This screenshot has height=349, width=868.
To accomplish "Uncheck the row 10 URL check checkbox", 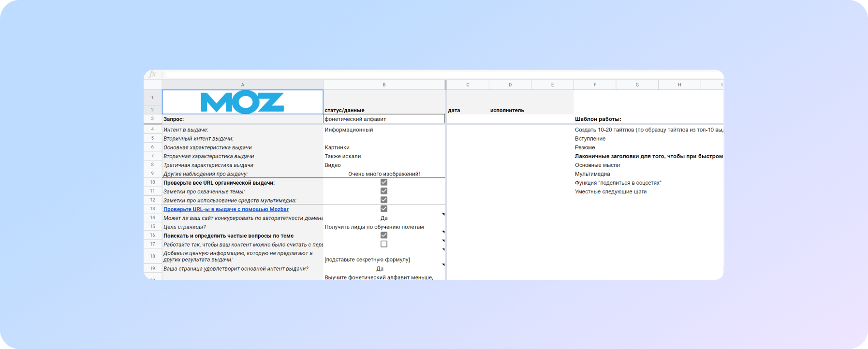I will pyautogui.click(x=383, y=182).
